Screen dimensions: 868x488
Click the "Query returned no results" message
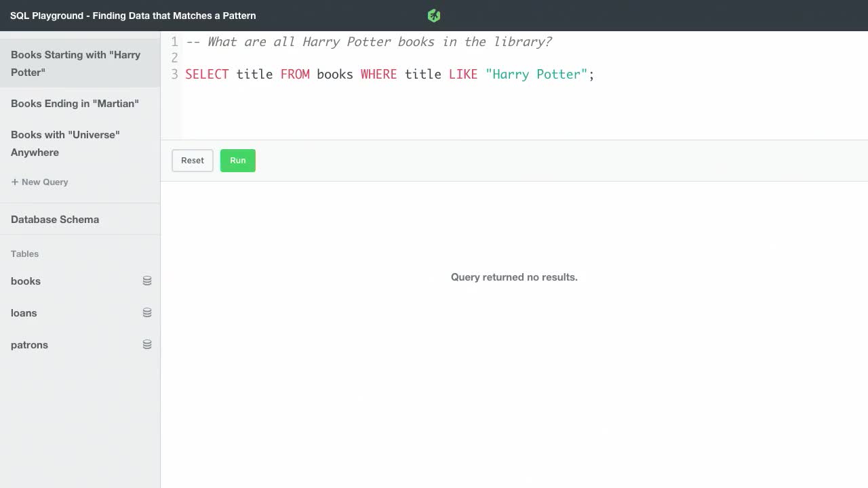click(x=514, y=277)
